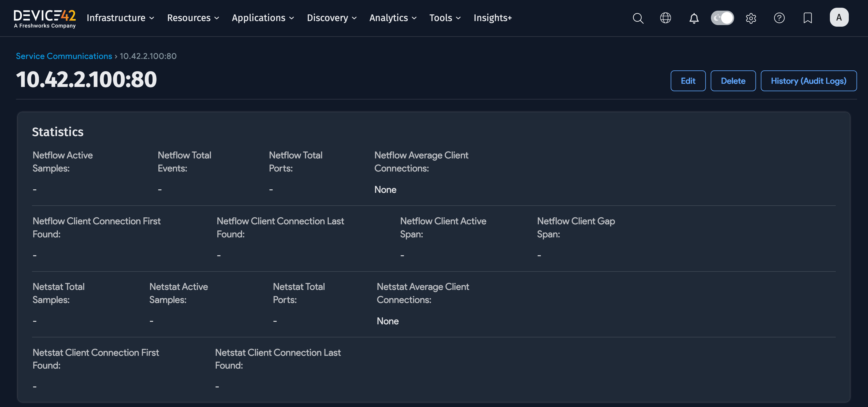Click the help question mark icon
Image resolution: width=868 pixels, height=407 pixels.
tap(779, 18)
